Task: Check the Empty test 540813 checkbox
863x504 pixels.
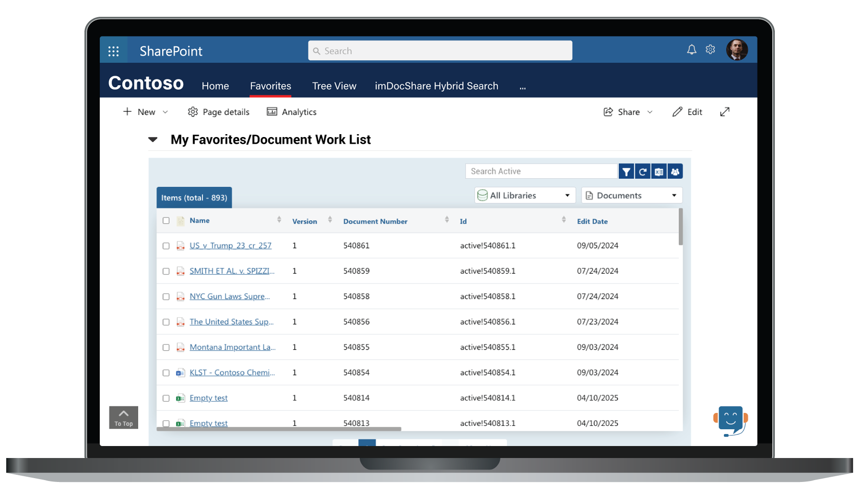Action: click(166, 424)
